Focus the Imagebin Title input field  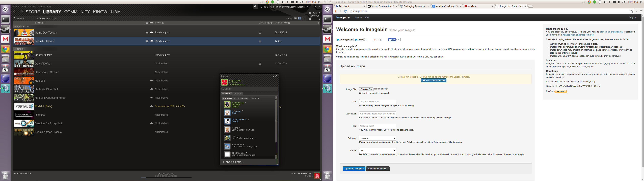378,102
